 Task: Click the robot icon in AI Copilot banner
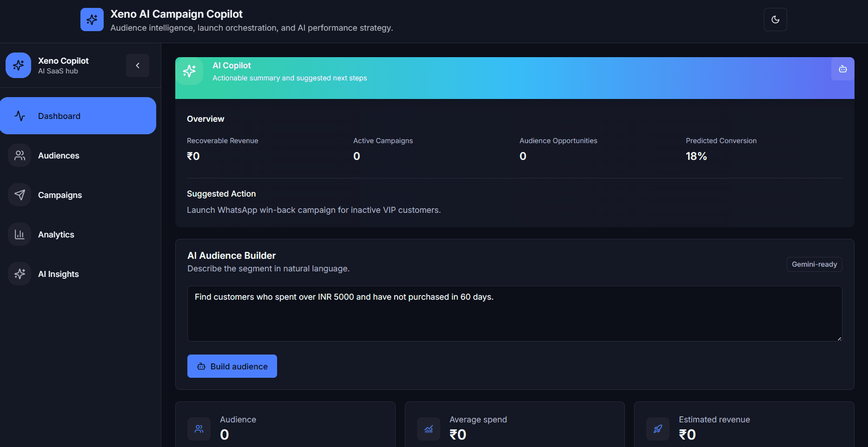(x=842, y=69)
